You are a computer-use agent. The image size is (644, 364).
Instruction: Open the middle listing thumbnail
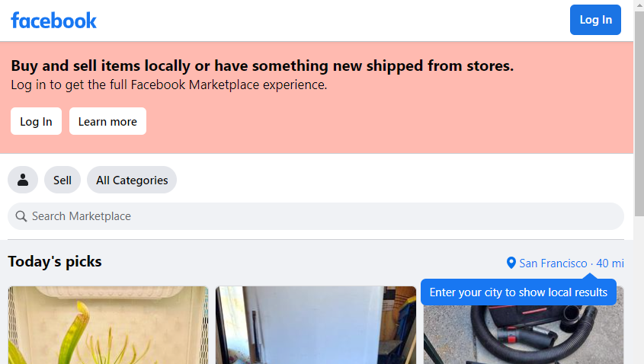pos(316,325)
